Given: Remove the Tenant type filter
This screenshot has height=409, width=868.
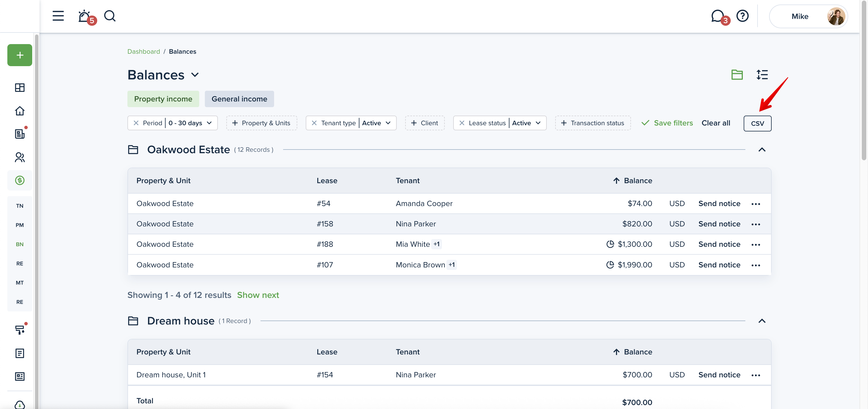Looking at the screenshot, I should pyautogui.click(x=314, y=123).
